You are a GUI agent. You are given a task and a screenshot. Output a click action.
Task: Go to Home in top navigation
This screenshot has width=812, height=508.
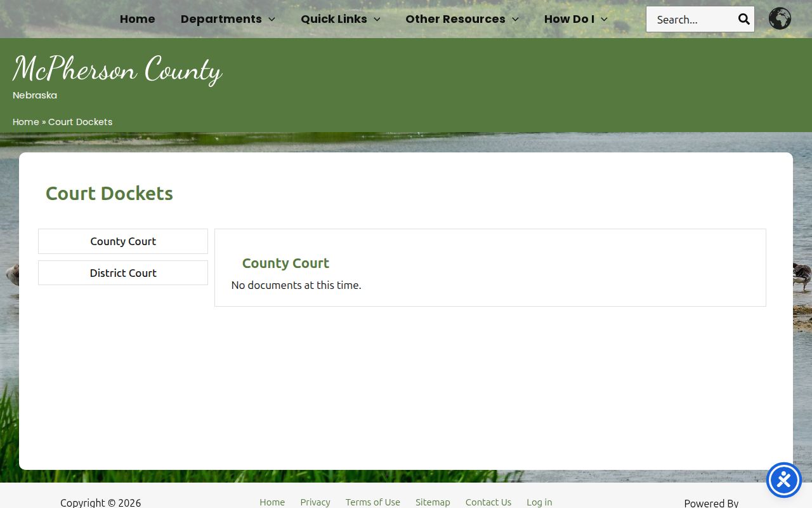coord(138,19)
